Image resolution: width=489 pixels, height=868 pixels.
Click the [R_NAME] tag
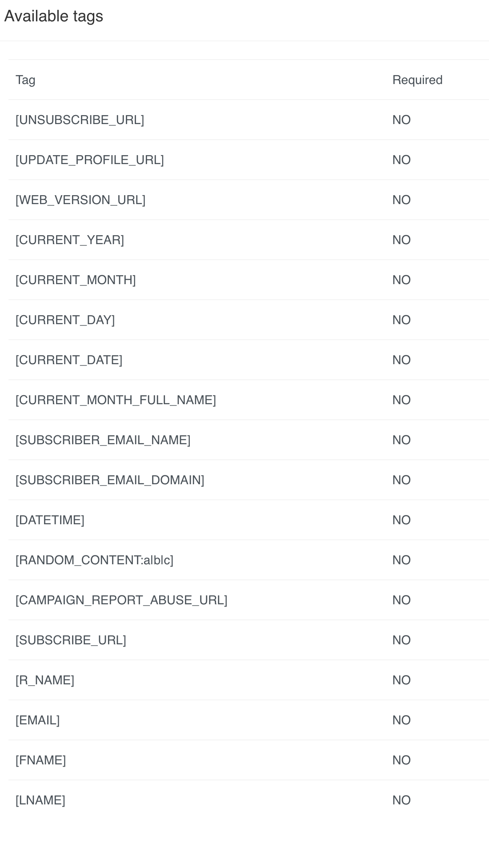[x=45, y=680]
